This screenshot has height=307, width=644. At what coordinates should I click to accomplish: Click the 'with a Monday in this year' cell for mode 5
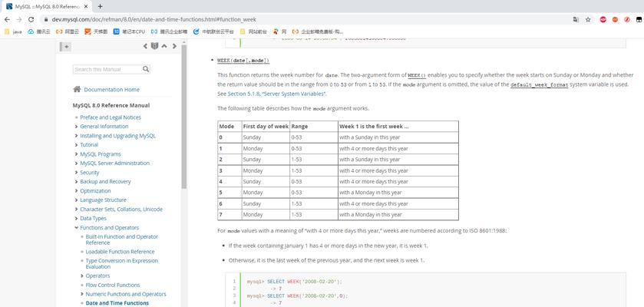click(398, 193)
